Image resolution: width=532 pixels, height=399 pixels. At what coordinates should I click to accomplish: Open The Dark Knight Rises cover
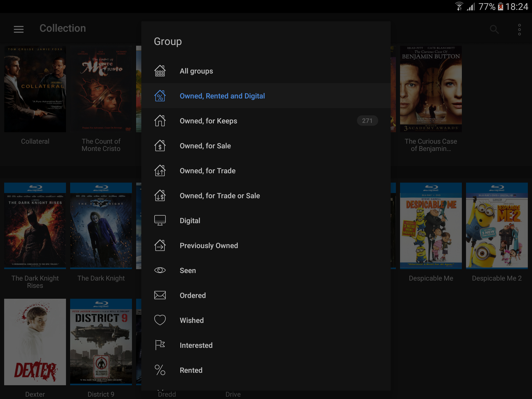(35, 226)
